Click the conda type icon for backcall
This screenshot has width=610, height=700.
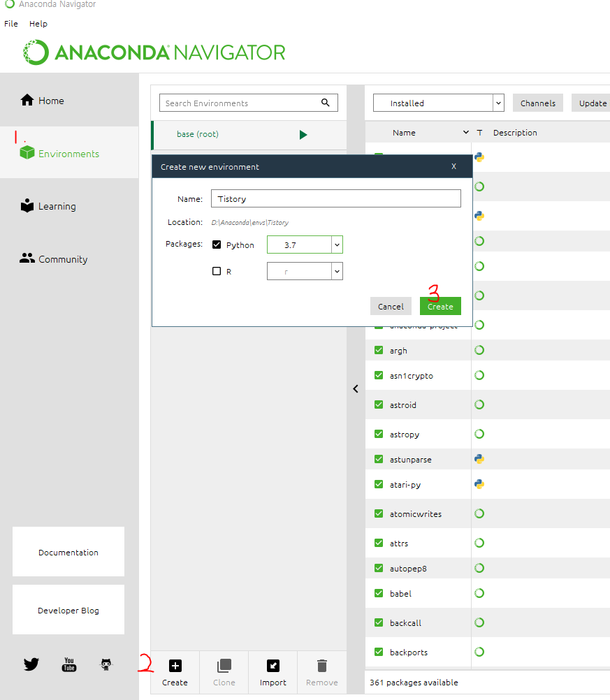[x=479, y=622]
